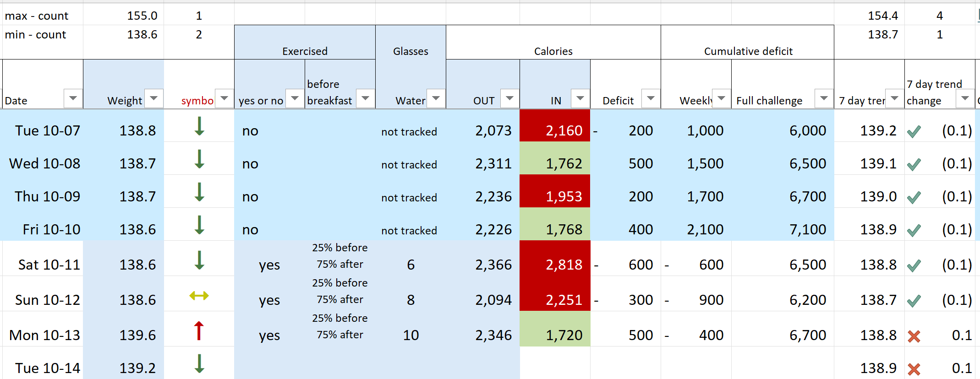Open the Date column filter dropdown
Viewport: 980px width, 379px height.
pyautogui.click(x=73, y=98)
